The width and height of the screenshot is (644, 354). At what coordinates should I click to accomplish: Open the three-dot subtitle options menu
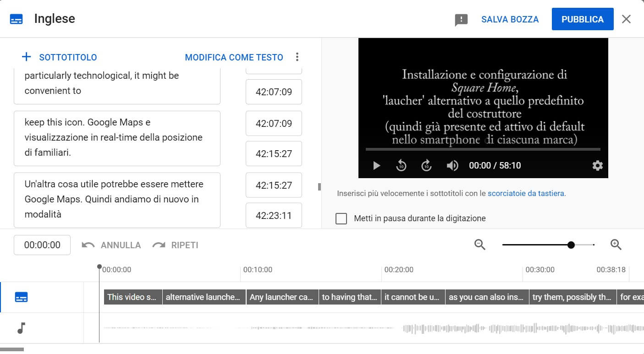point(297,57)
